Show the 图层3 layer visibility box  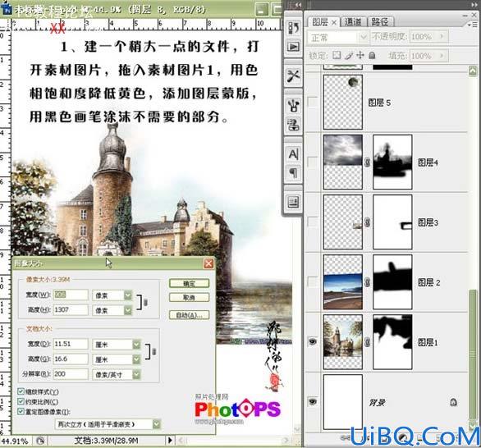click(312, 222)
